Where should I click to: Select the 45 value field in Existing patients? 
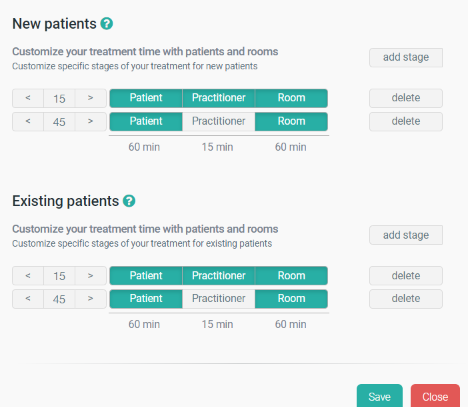[59, 299]
